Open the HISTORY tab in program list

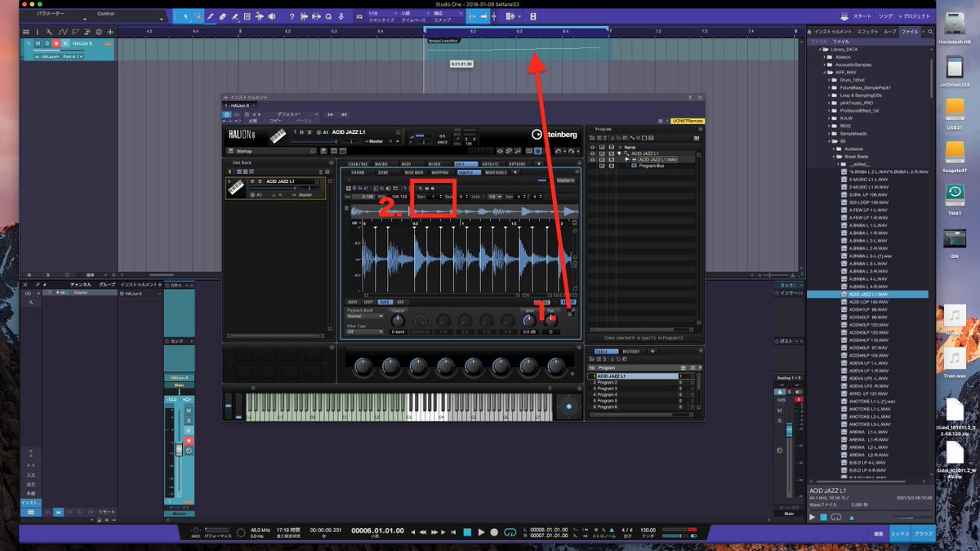(631, 351)
